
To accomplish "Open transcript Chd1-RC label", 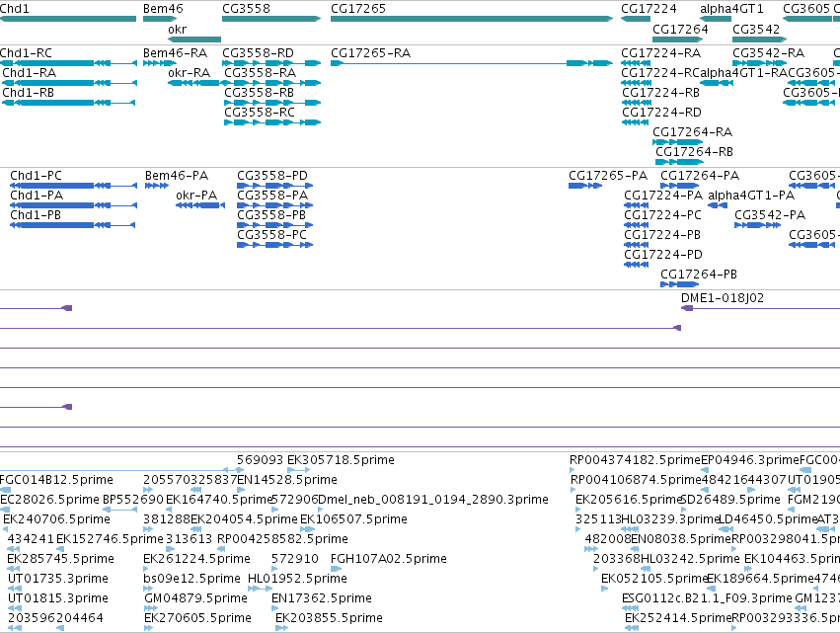I will point(26,53).
